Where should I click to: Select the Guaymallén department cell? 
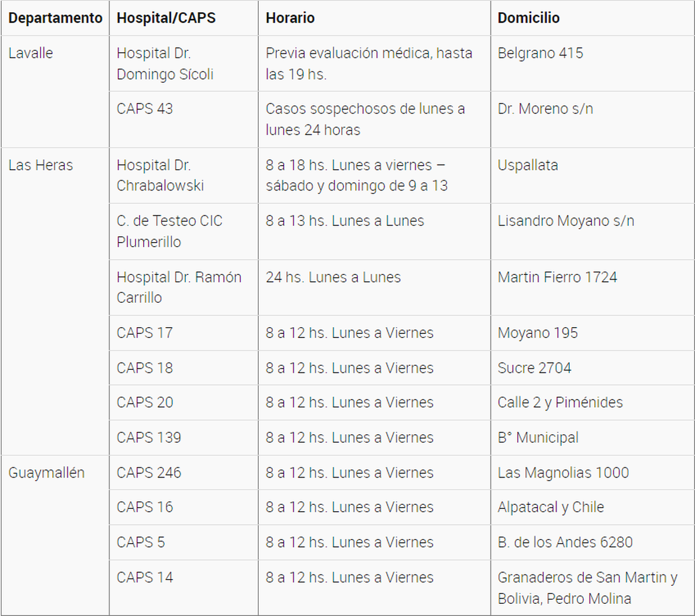coord(46,472)
